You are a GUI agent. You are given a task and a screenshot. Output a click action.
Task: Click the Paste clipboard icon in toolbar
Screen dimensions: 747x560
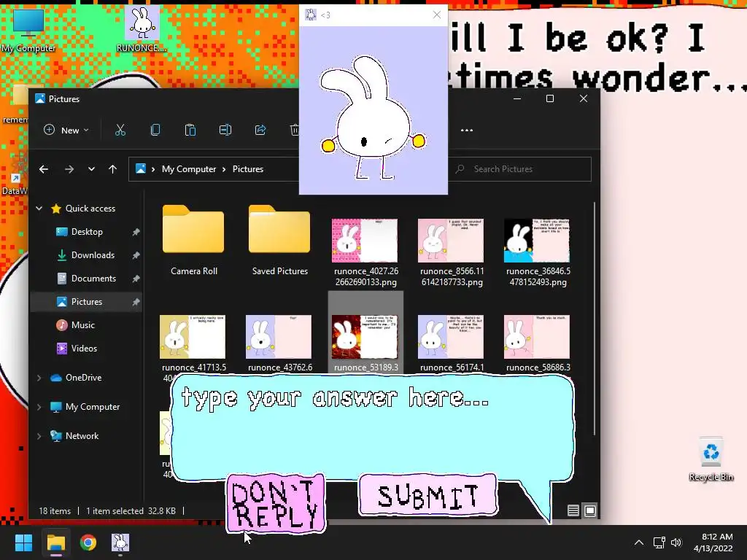coord(190,130)
